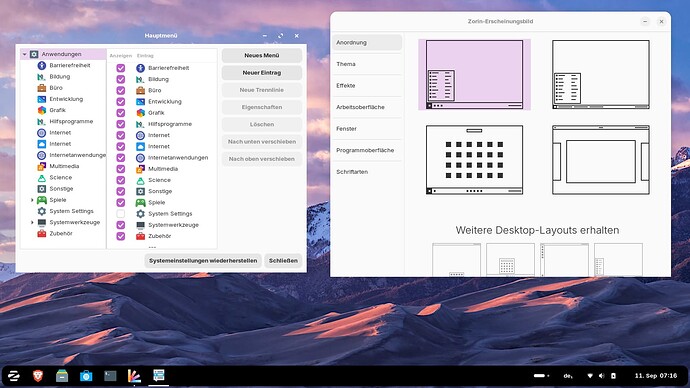Click the Zubehör toolbox icon in the left tree

(41, 233)
